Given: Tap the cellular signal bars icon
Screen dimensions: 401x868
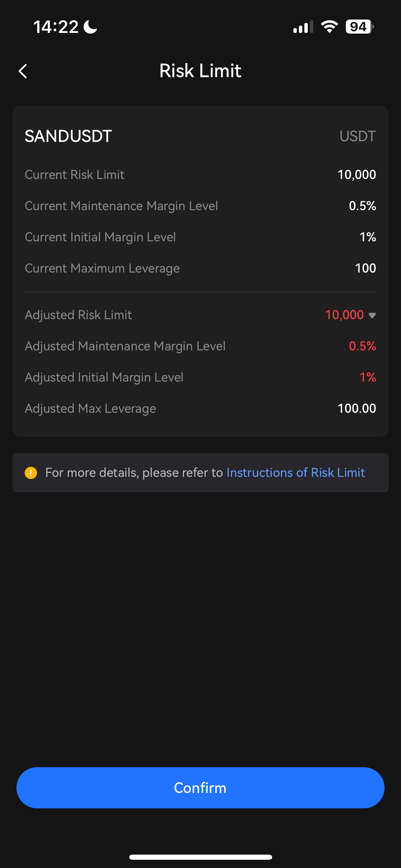Looking at the screenshot, I should [303, 27].
